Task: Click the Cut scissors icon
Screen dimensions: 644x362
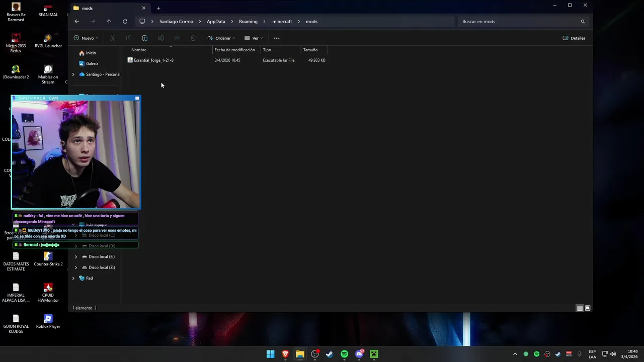Action: [113, 38]
